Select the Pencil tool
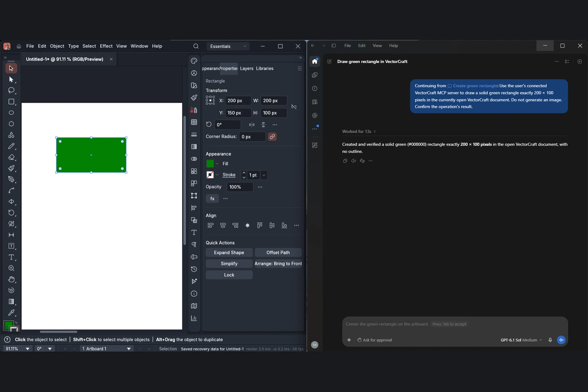Image resolution: width=588 pixels, height=392 pixels. pyautogui.click(x=11, y=146)
